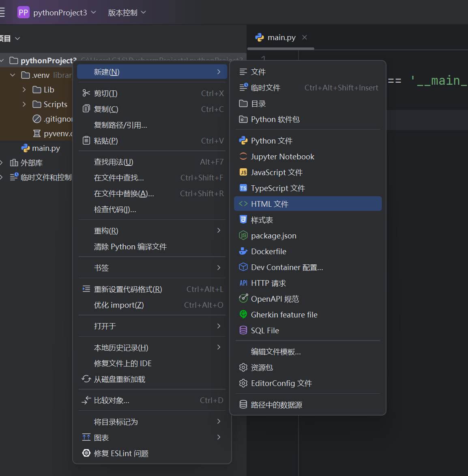The width and height of the screenshot is (468, 476).
Task: Click the OpenAPI specification icon
Action: pyautogui.click(x=243, y=299)
